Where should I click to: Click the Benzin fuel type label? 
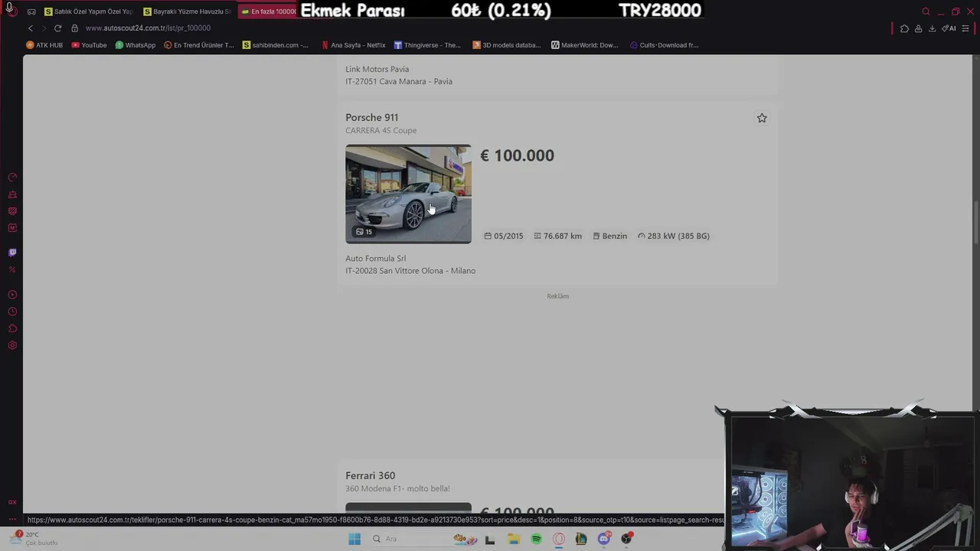tap(610, 236)
